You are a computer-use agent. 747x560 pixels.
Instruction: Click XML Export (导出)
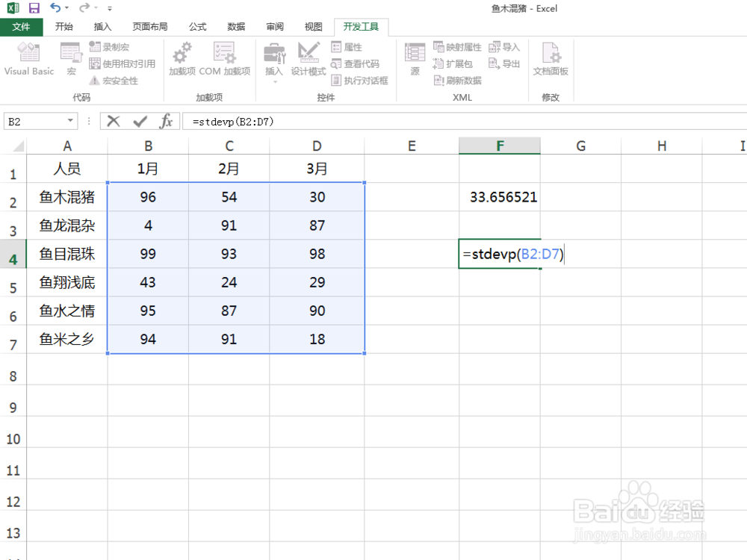504,63
